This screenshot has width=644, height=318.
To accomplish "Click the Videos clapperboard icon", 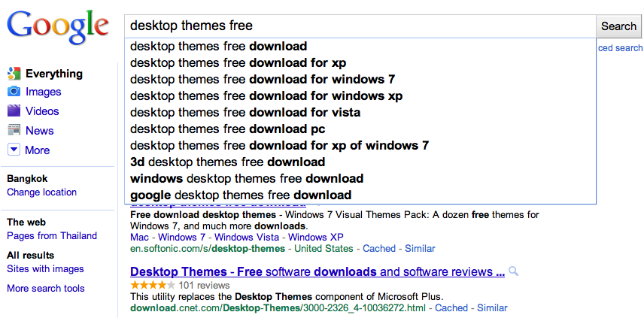I will (14, 111).
